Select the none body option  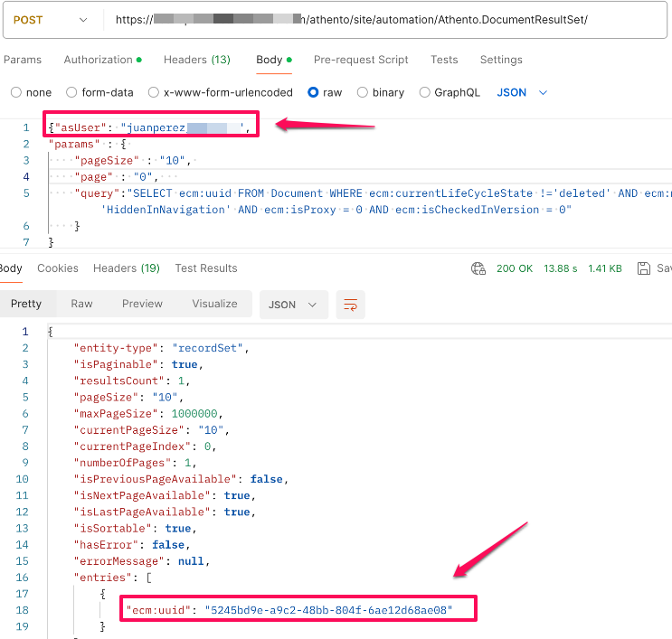click(16, 92)
